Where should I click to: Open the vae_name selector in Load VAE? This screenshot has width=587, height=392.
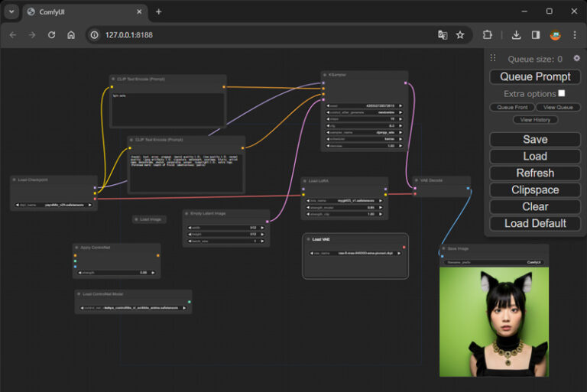coord(355,253)
